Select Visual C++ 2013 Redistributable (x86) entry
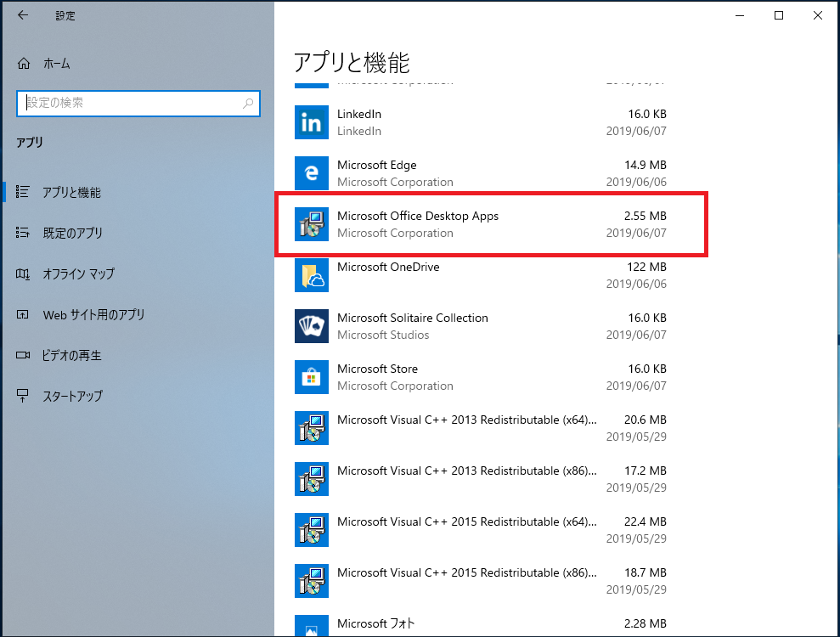 481,478
